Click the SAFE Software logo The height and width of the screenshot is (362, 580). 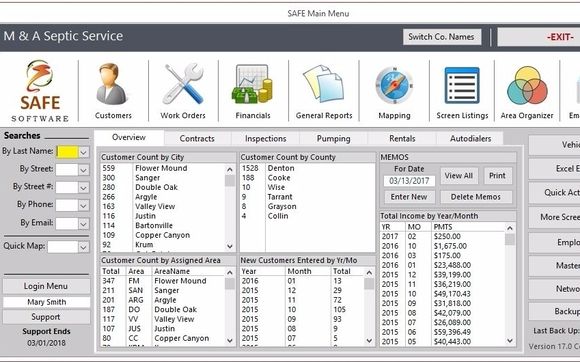click(x=40, y=91)
